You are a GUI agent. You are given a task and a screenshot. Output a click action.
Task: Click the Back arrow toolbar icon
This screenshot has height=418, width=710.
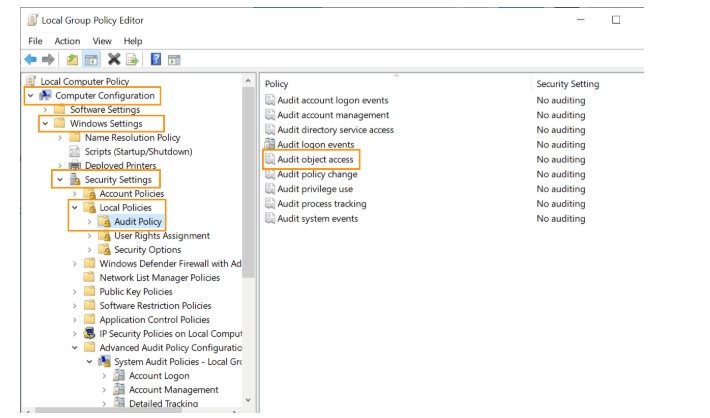[x=30, y=59]
